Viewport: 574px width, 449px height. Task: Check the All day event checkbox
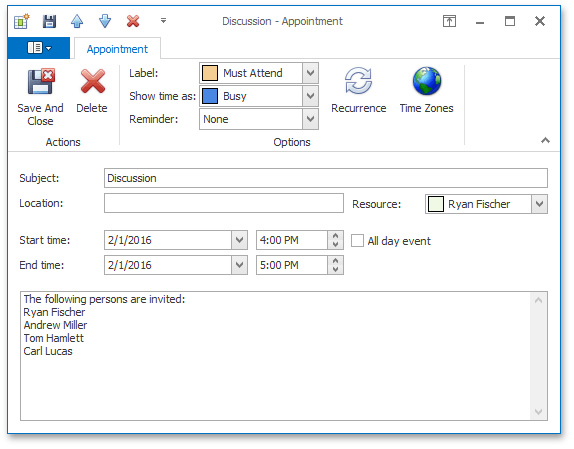(x=357, y=241)
